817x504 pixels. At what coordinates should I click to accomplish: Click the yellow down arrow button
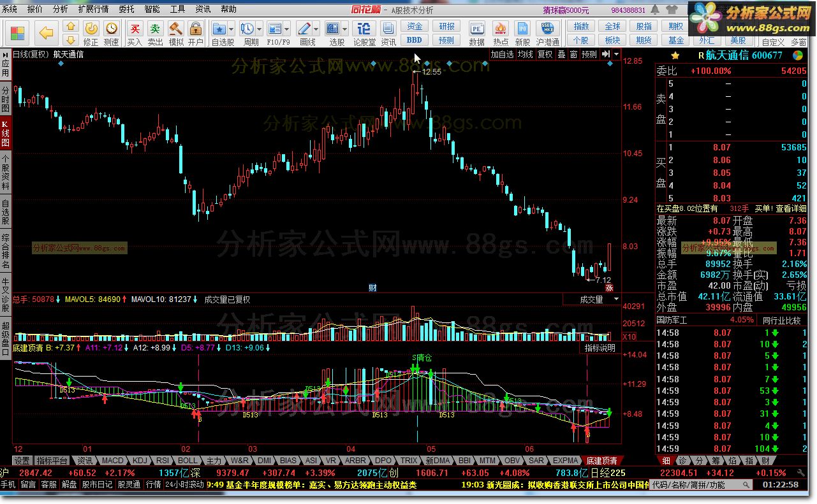coord(71,41)
